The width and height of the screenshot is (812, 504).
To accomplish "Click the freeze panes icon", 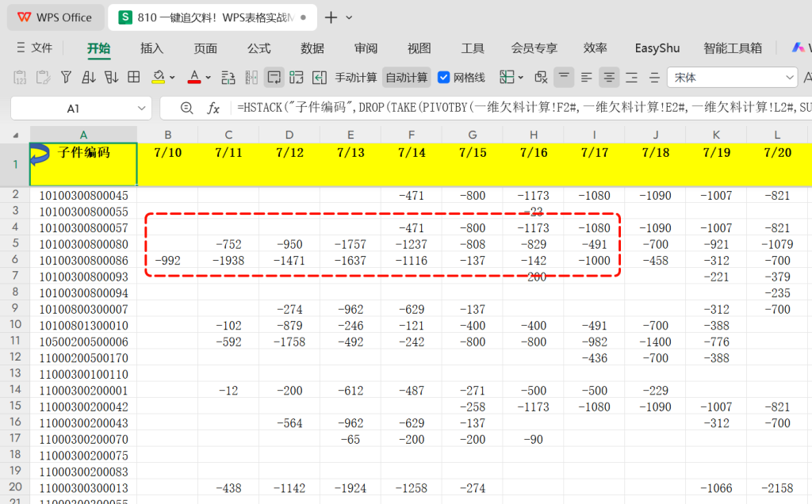I will (x=507, y=78).
